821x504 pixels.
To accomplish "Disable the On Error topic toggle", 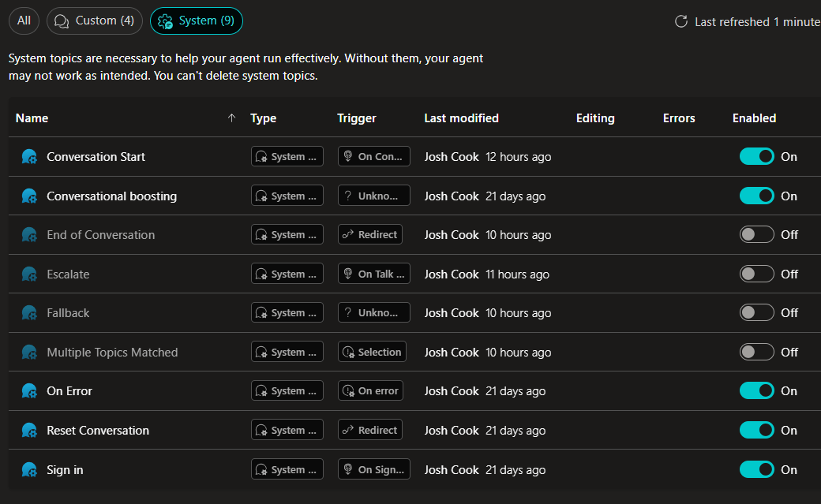I will [x=756, y=391].
